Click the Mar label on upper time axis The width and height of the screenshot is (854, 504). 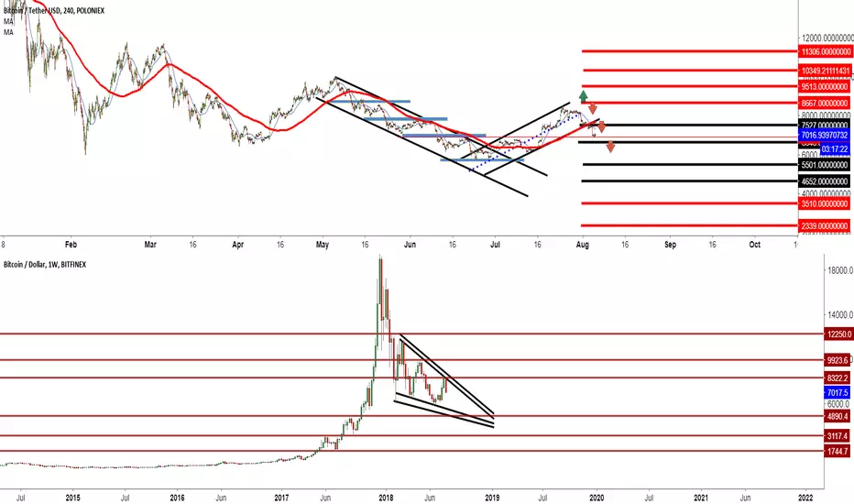tap(150, 245)
